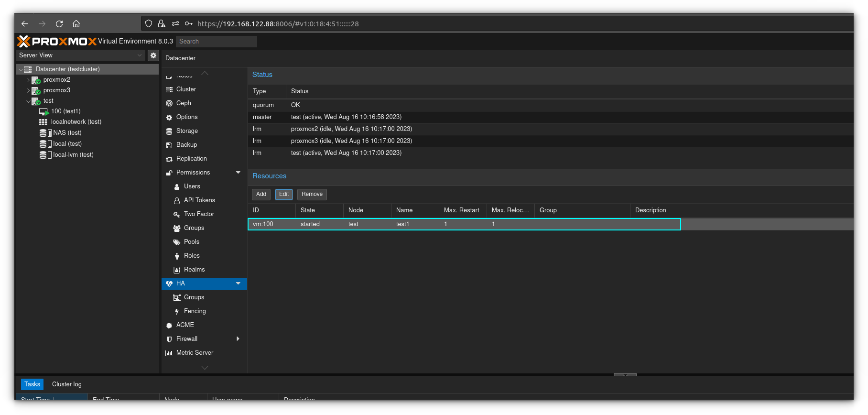868x415 pixels.
Task: Collapse the test node
Action: 29,101
